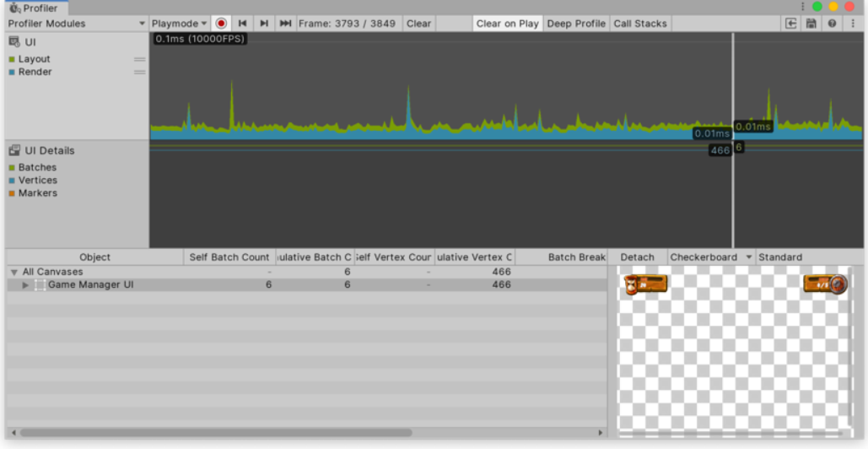Screen dimensions: 868x449
Task: Go to next frame
Action: (263, 24)
